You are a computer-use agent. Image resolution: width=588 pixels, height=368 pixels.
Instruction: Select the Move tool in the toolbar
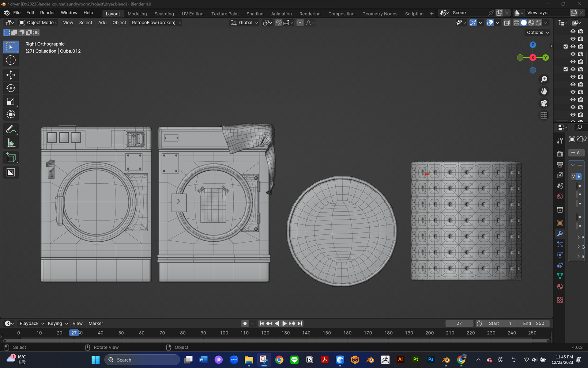(x=11, y=75)
